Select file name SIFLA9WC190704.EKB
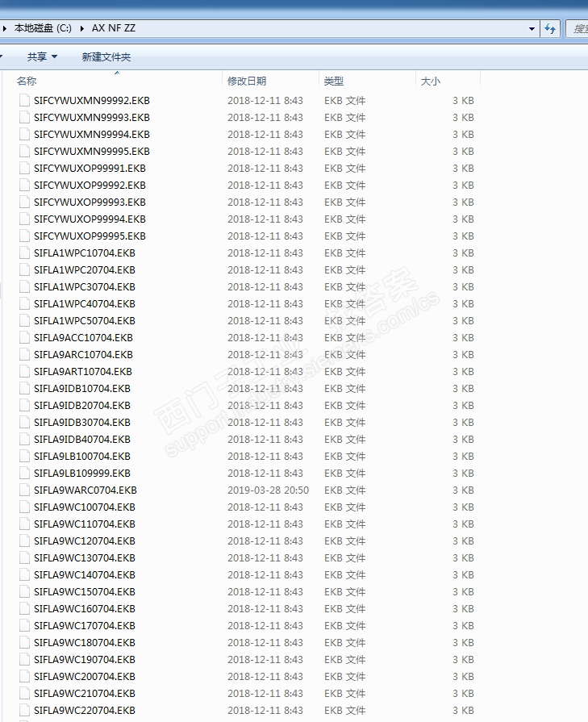 (84, 659)
